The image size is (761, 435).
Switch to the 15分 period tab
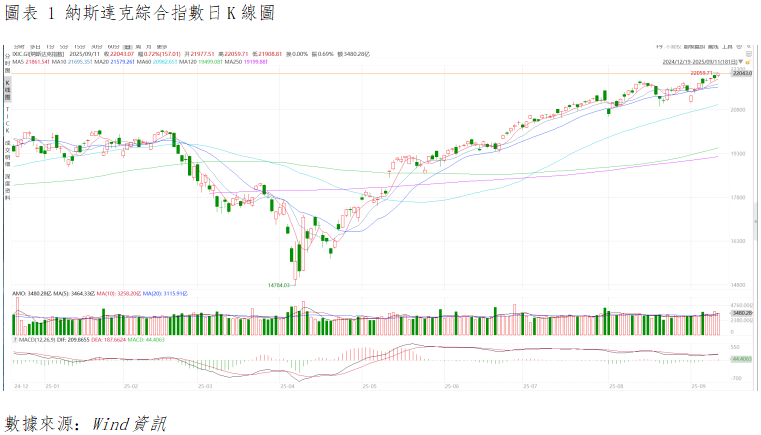(80, 47)
